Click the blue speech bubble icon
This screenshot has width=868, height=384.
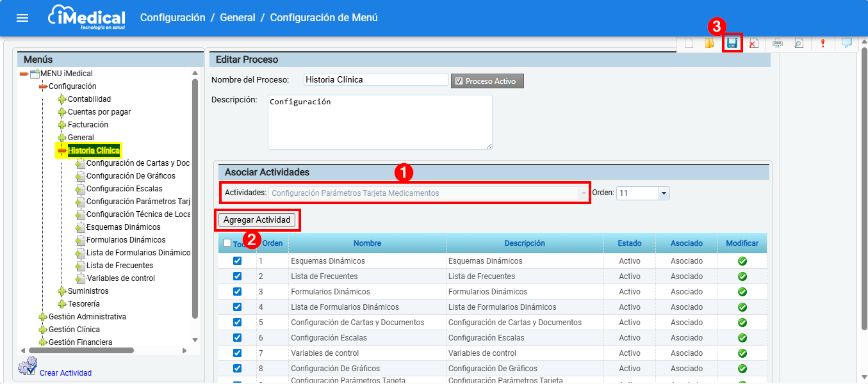(x=847, y=43)
